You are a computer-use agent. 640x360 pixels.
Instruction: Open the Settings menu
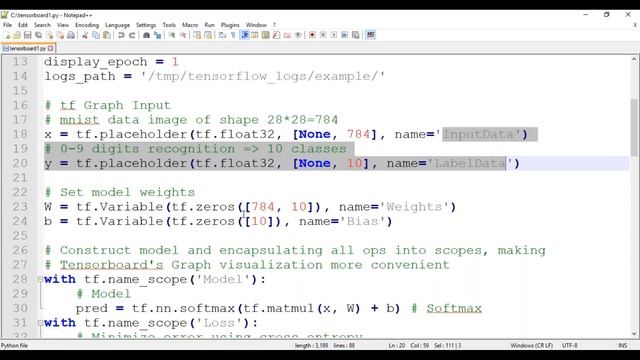coord(146,25)
